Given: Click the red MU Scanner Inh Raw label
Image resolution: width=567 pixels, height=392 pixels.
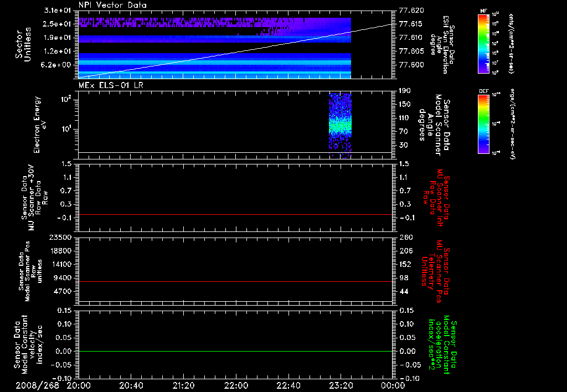Looking at the screenshot, I should point(437,198).
